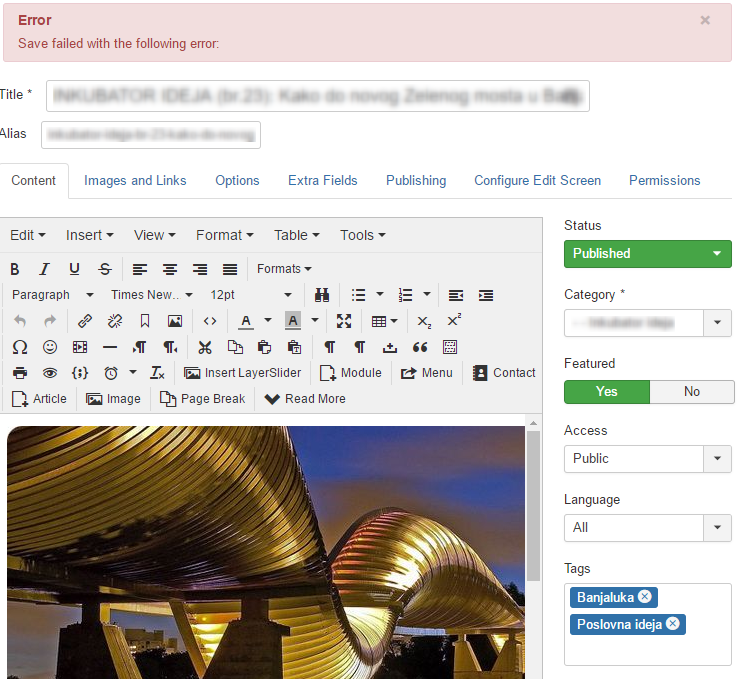This screenshot has width=742, height=679.
Task: Switch to the Publishing tab
Action: 416,181
